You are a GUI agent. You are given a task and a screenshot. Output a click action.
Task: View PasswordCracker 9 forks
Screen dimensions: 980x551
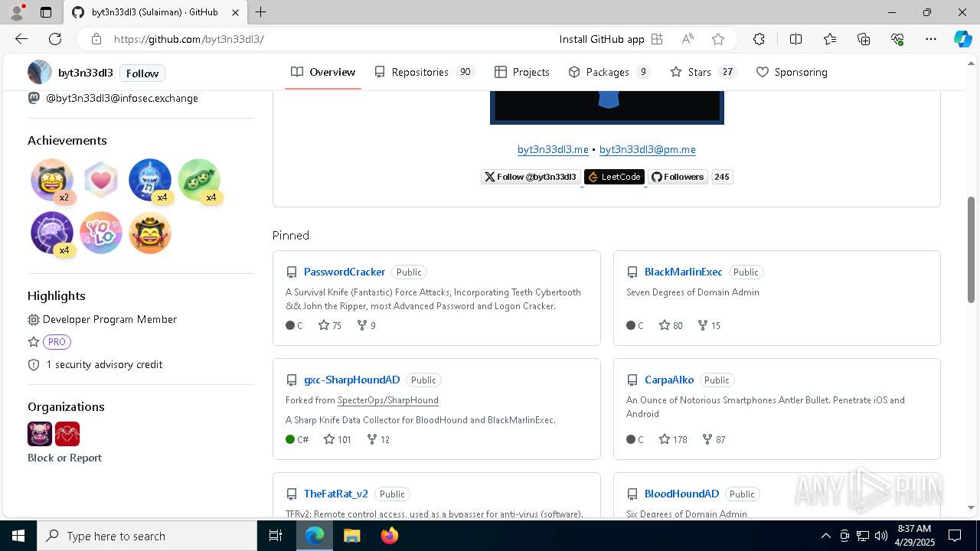[x=367, y=325]
